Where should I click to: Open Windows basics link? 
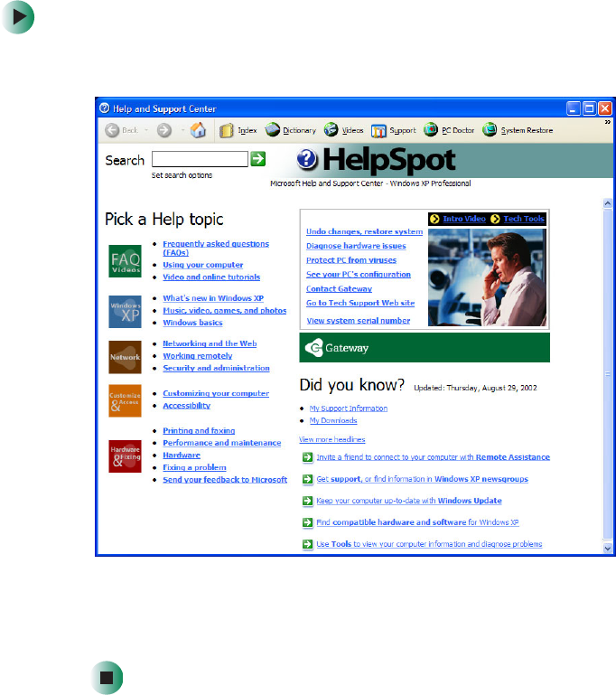(x=192, y=323)
